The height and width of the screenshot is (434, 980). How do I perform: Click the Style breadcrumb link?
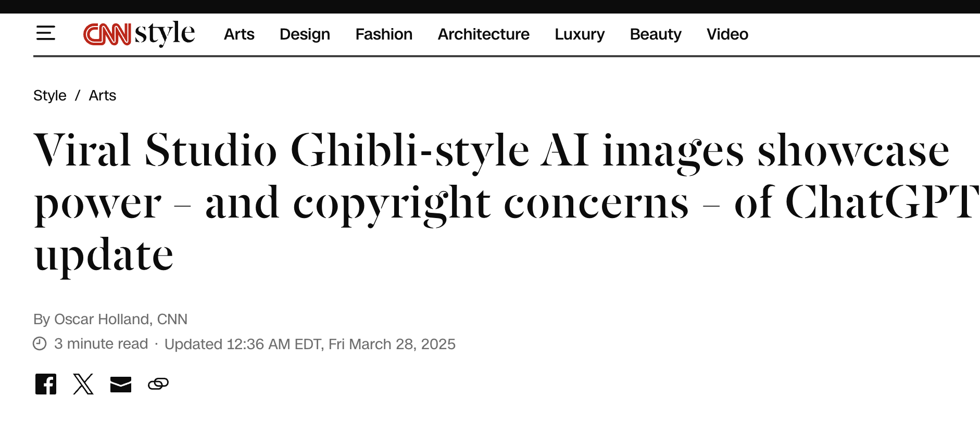point(50,96)
